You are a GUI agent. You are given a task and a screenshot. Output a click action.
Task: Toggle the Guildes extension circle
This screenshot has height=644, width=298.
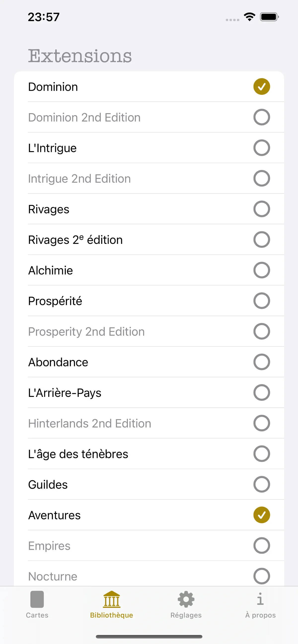[x=261, y=484]
